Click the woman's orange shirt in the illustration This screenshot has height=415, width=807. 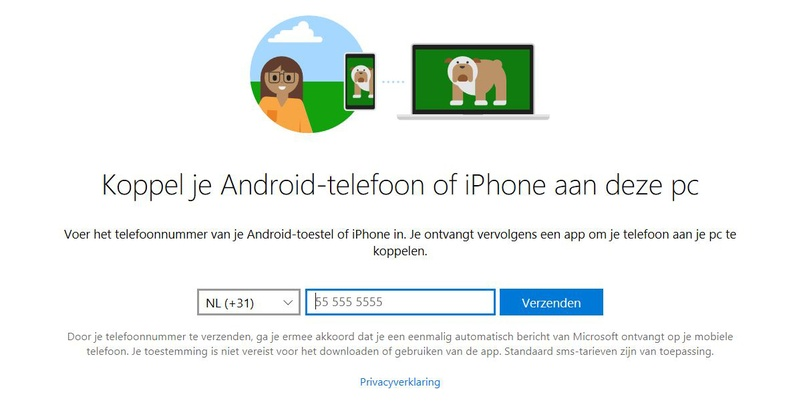286,114
